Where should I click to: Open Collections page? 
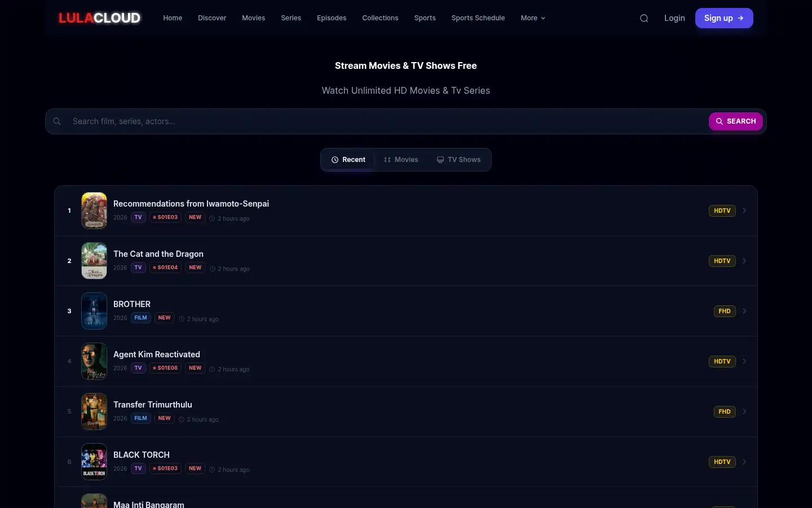coord(380,18)
